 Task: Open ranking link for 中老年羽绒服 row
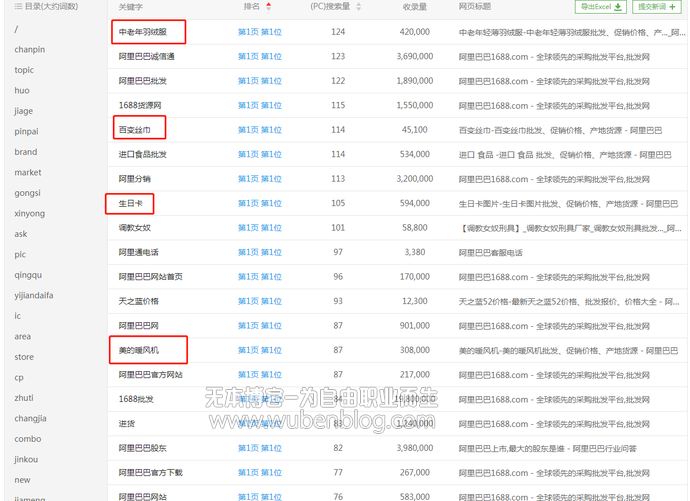pyautogui.click(x=260, y=32)
